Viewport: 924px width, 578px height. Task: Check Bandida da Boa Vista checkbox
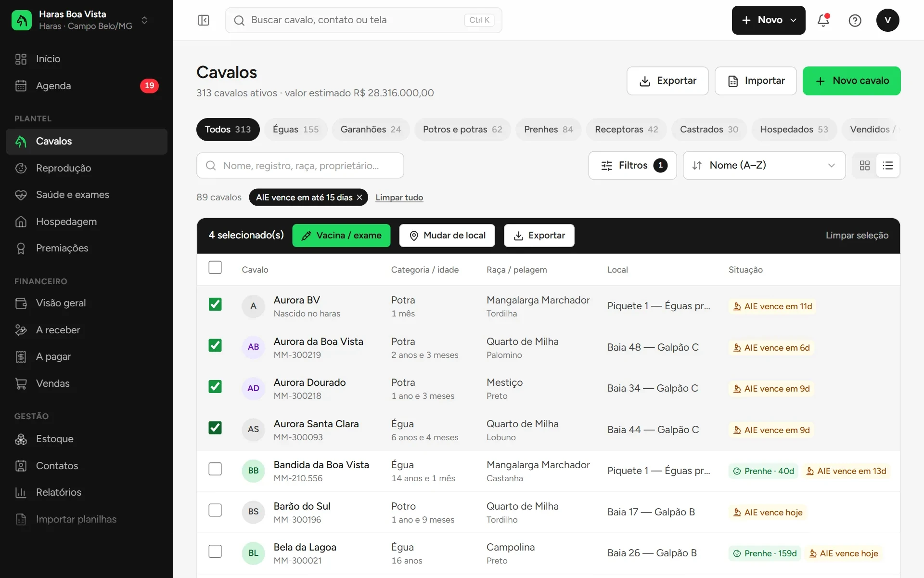[x=215, y=469]
